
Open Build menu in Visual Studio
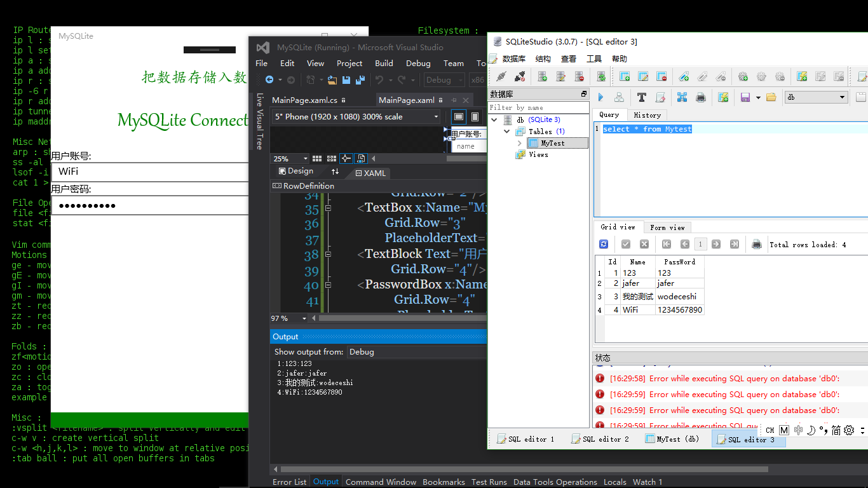point(384,63)
